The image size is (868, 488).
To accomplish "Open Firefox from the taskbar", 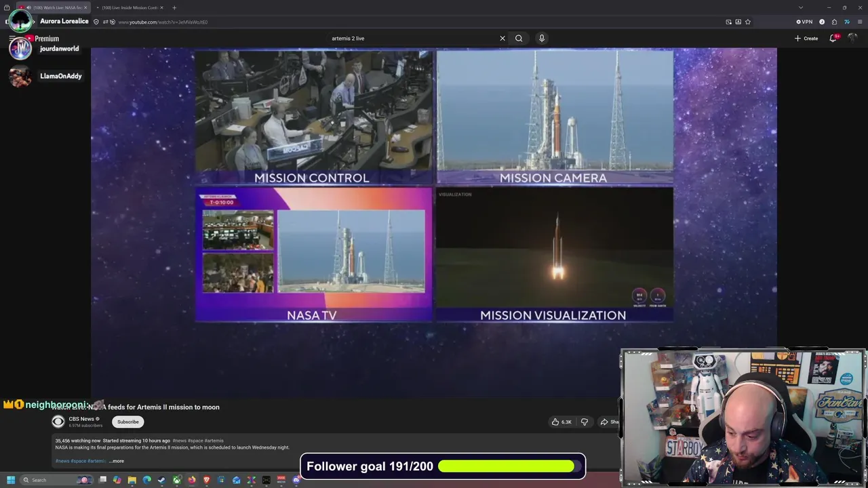I will [x=192, y=480].
